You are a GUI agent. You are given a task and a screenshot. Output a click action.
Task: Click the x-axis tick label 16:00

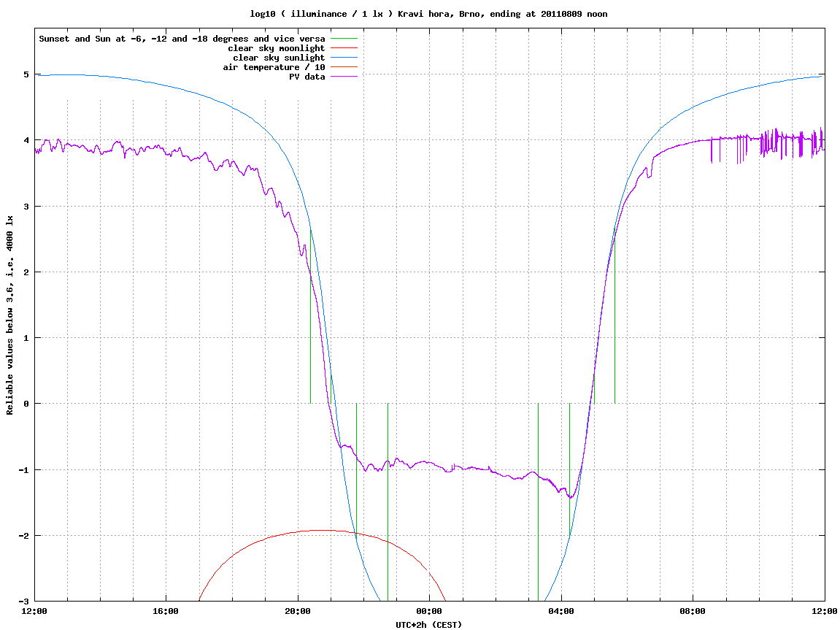pos(166,611)
